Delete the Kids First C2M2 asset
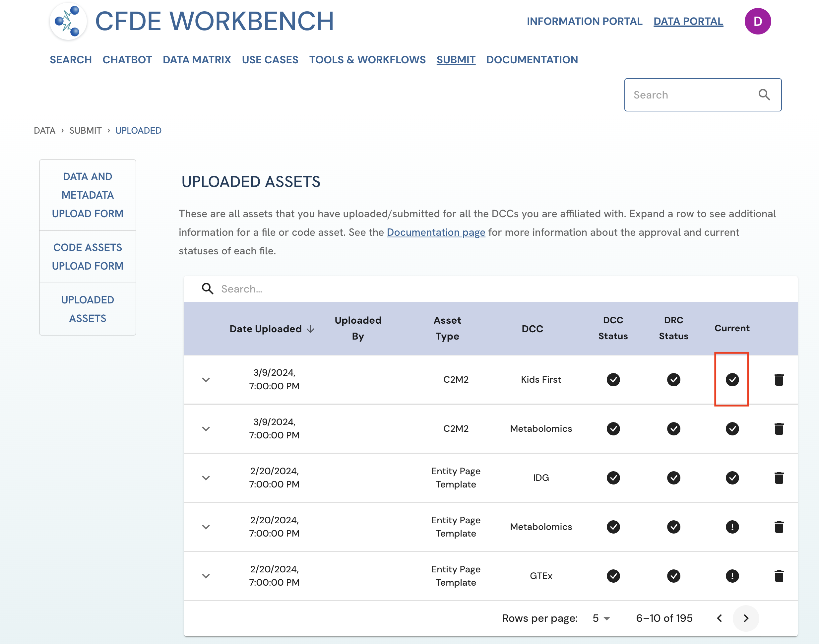Viewport: 819px width, 644px height. (779, 380)
